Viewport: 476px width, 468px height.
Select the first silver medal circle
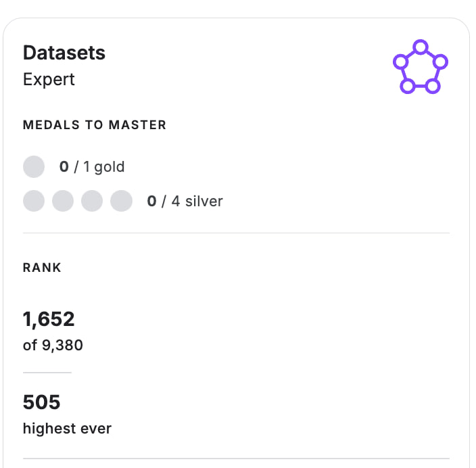34,201
